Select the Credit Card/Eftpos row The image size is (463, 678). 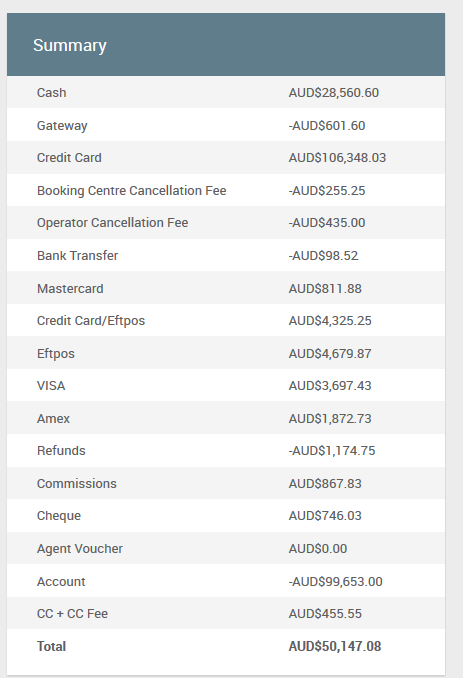pos(226,320)
